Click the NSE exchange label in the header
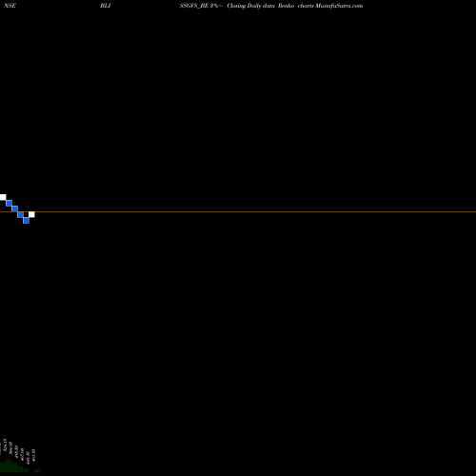This screenshot has width=476, height=476. click(x=10, y=6)
